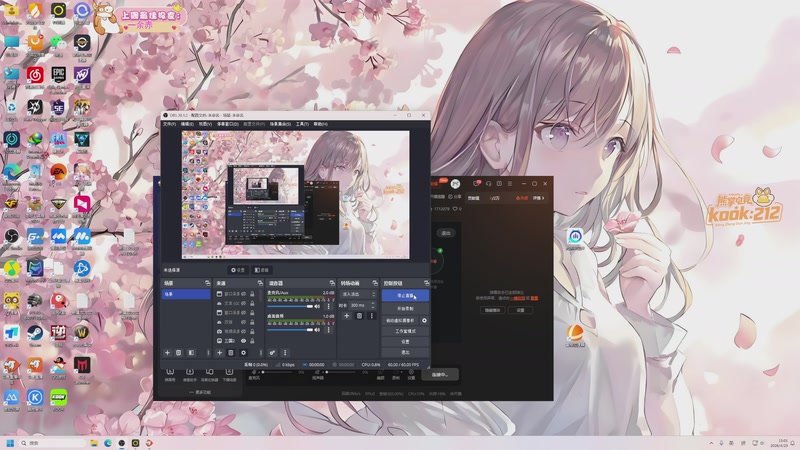
Task: Toggle lock on the text (GDI+) source
Action: [252, 303]
